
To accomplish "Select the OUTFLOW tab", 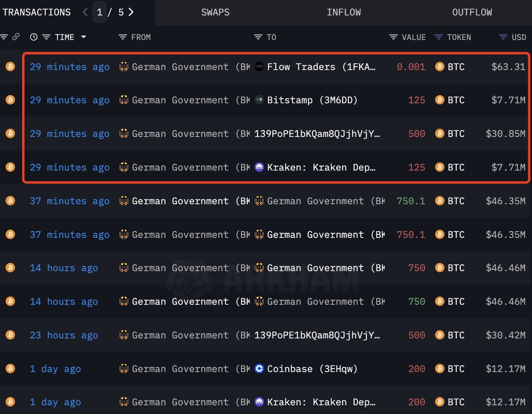I will point(472,12).
